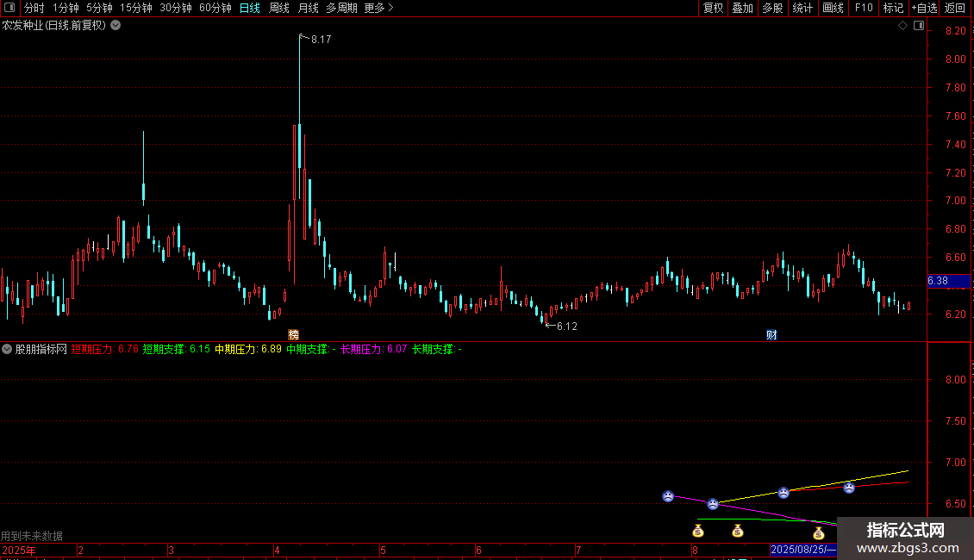Viewport: 974px width, 560px height.
Task: Select the 15分钟 period tab
Action: [136, 8]
